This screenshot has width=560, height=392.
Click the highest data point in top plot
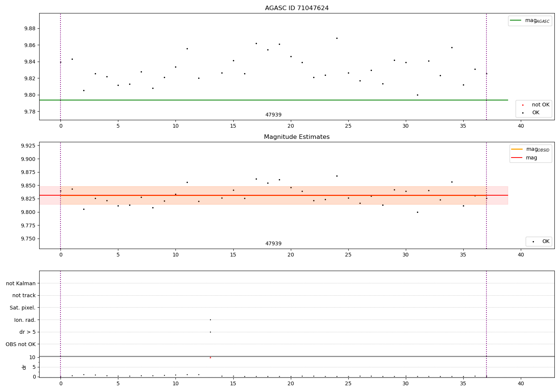tap(337, 38)
